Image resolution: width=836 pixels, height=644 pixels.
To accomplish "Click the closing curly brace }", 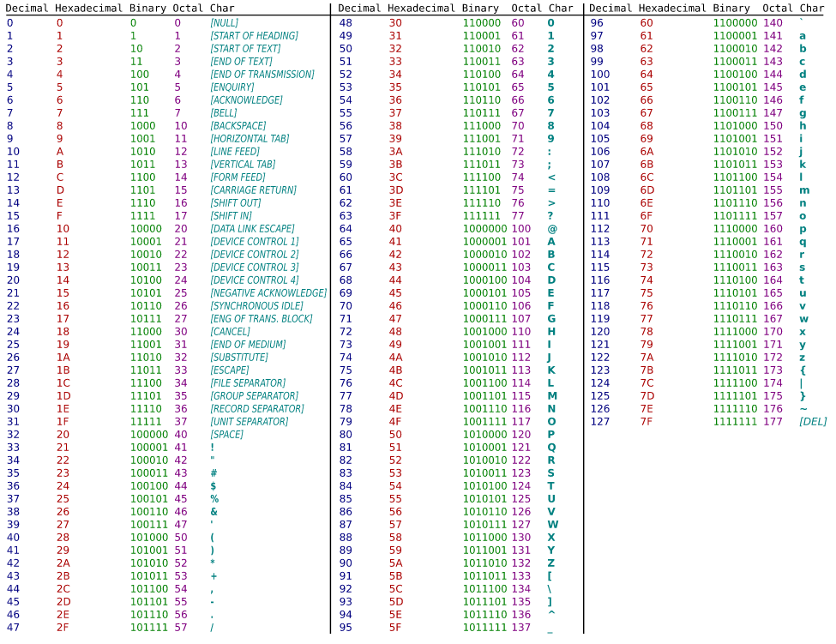I will 803,396.
